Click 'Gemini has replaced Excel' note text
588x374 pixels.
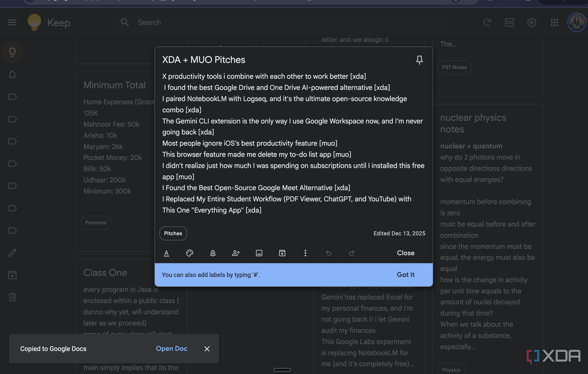point(367,297)
